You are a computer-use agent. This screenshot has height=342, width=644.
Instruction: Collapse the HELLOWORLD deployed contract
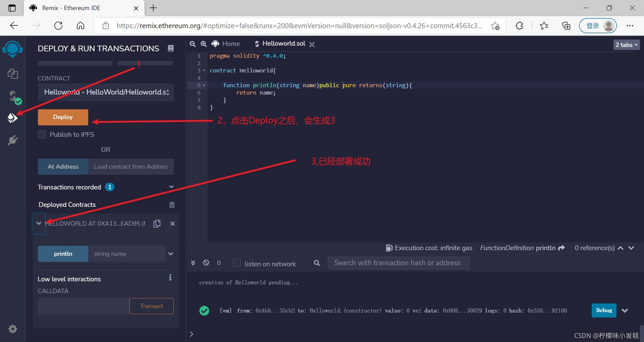[39, 223]
